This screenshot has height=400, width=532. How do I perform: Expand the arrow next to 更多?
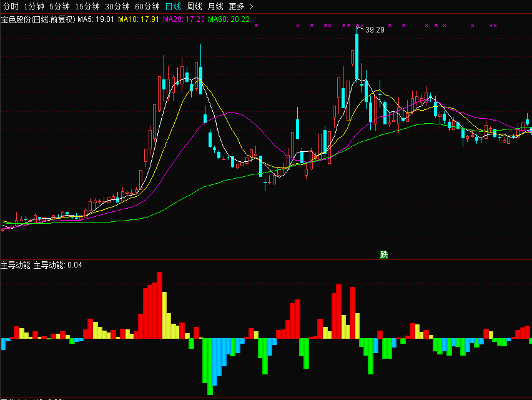click(251, 6)
